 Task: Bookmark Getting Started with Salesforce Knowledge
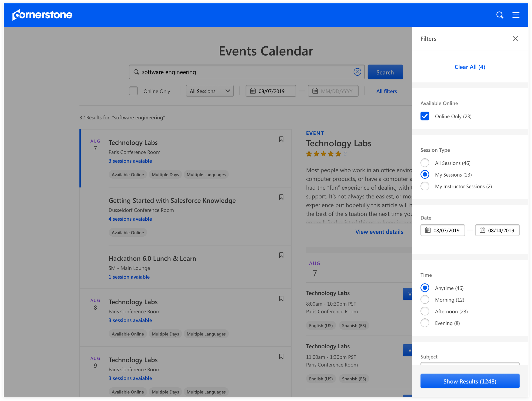(281, 197)
